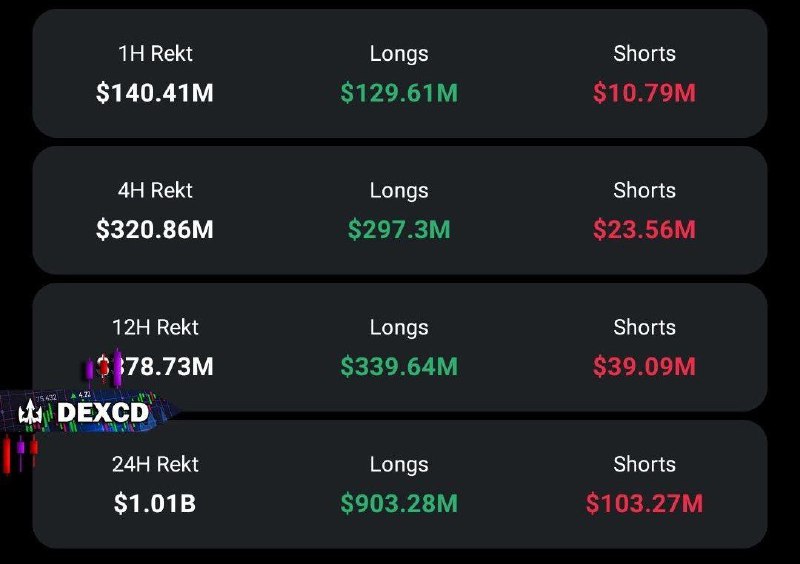Click the red candlesticks beside 24H Rekt
The image size is (800, 564).
pos(20,453)
